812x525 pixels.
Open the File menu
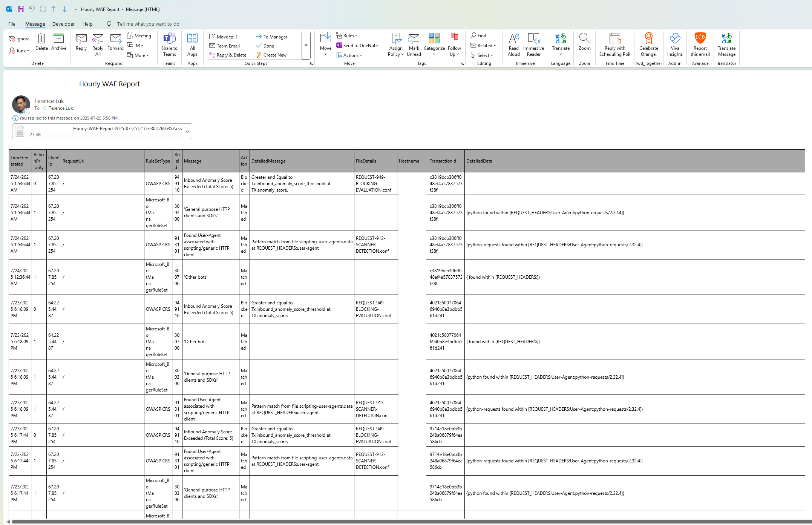[x=12, y=24]
